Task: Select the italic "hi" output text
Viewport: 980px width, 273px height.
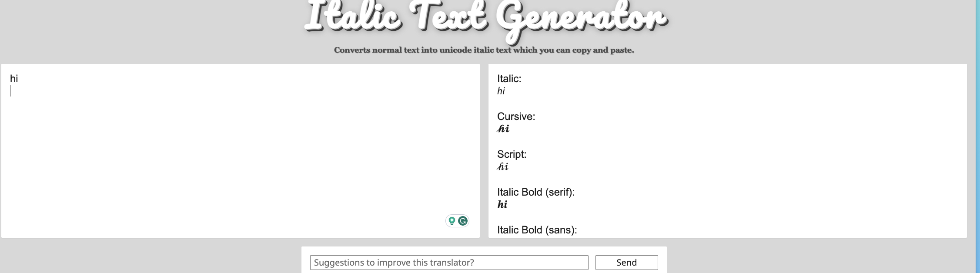Action: [x=501, y=91]
